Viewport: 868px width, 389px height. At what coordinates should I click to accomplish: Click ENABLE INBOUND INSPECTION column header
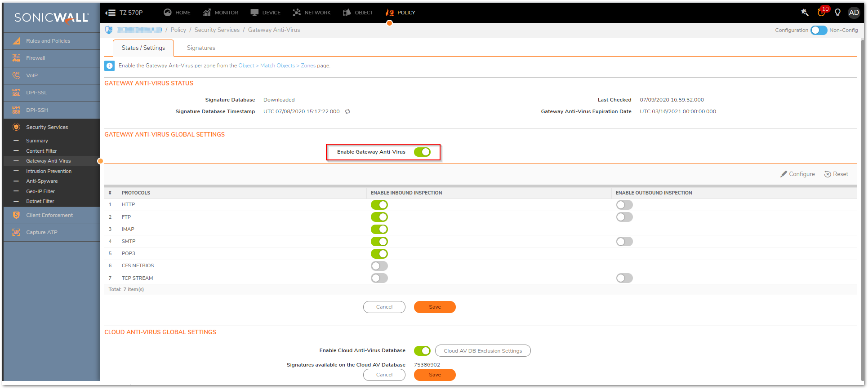coord(406,193)
